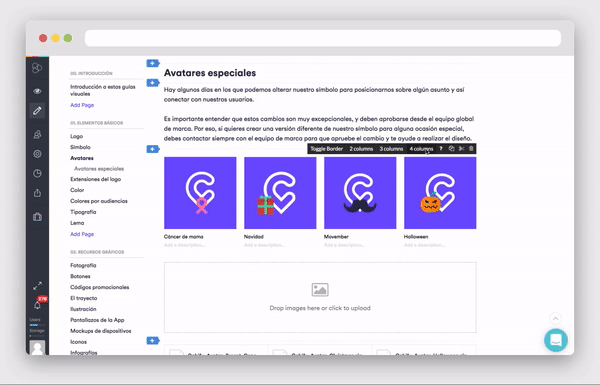This screenshot has height=385, width=600.
Task: Open the briefcase icon in sidebar
Action: [37, 217]
